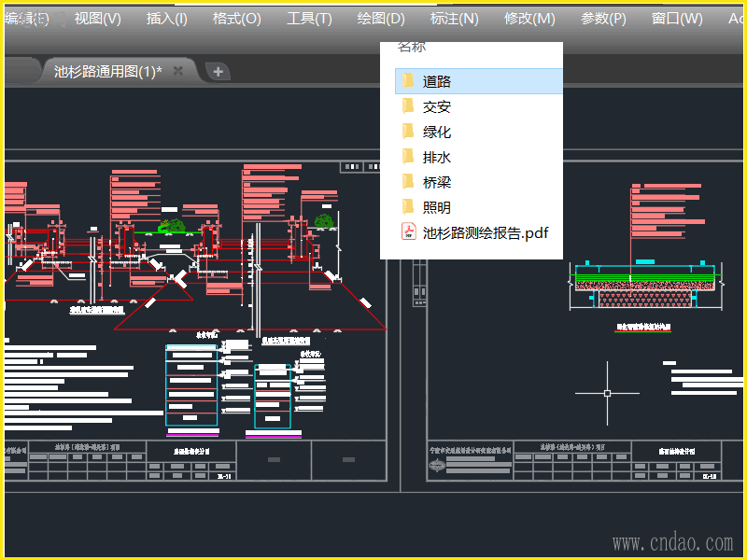This screenshot has height=560, width=747.
Task: Click the 照明 folder name
Action: tap(437, 207)
